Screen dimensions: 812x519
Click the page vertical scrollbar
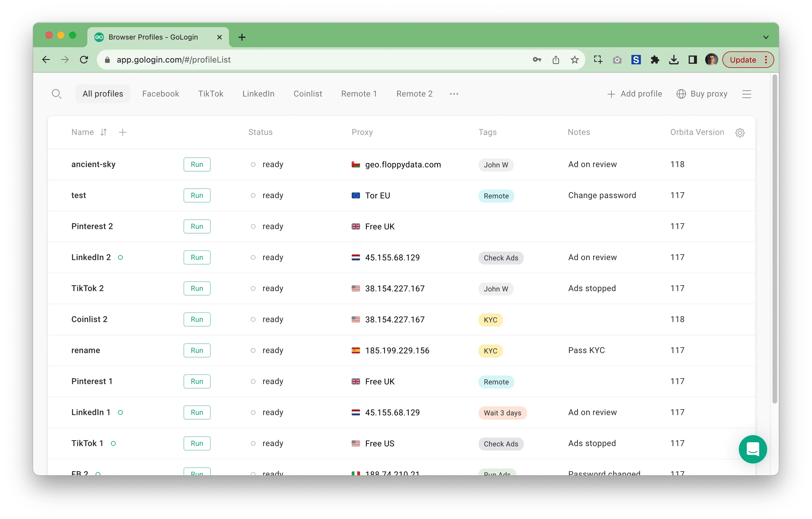click(x=774, y=239)
